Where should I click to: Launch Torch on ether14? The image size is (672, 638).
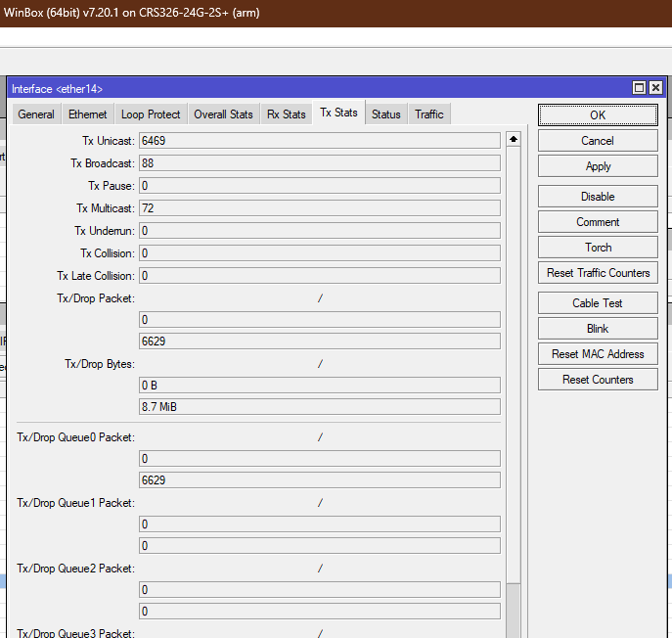tap(598, 248)
